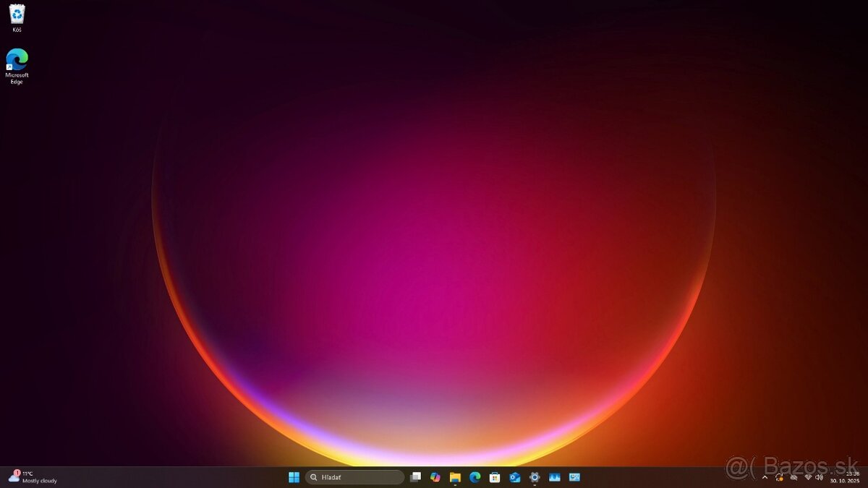Click the OneDrive cloud tray icon

point(793,477)
